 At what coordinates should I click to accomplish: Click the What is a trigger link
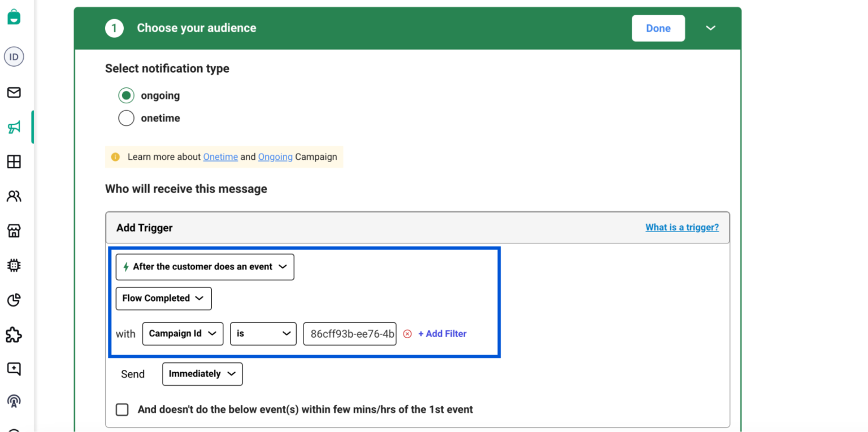tap(682, 227)
